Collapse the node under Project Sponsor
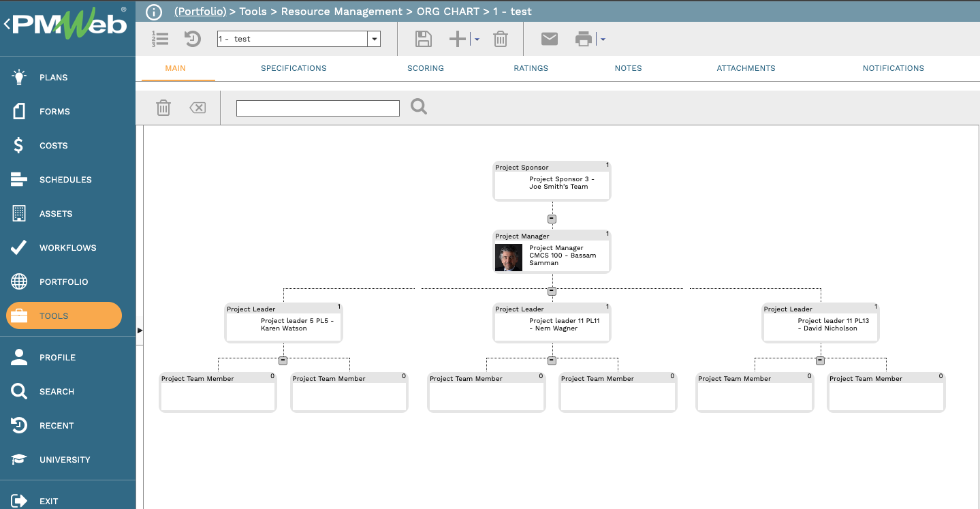 coord(552,219)
